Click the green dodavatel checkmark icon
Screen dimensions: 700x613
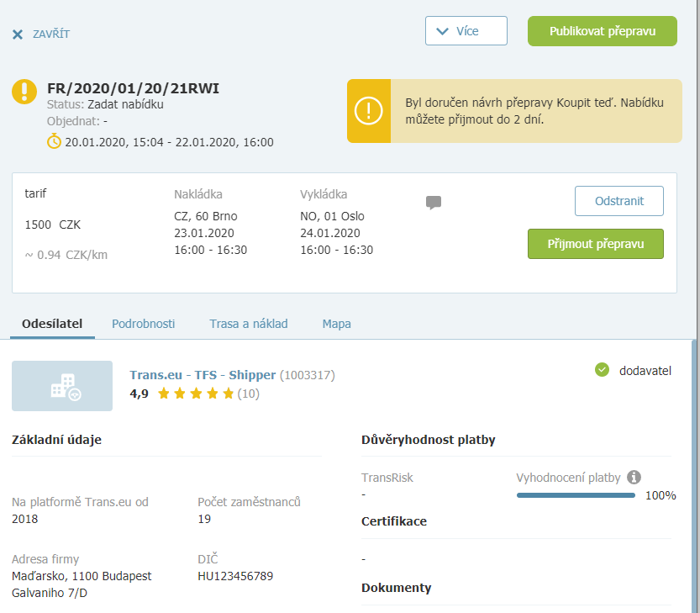pyautogui.click(x=602, y=370)
